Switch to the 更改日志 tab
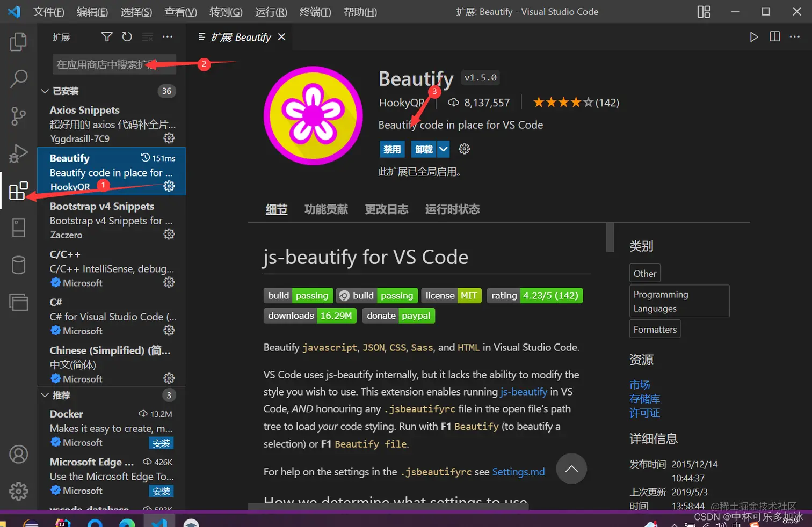This screenshot has width=812, height=527. [387, 209]
